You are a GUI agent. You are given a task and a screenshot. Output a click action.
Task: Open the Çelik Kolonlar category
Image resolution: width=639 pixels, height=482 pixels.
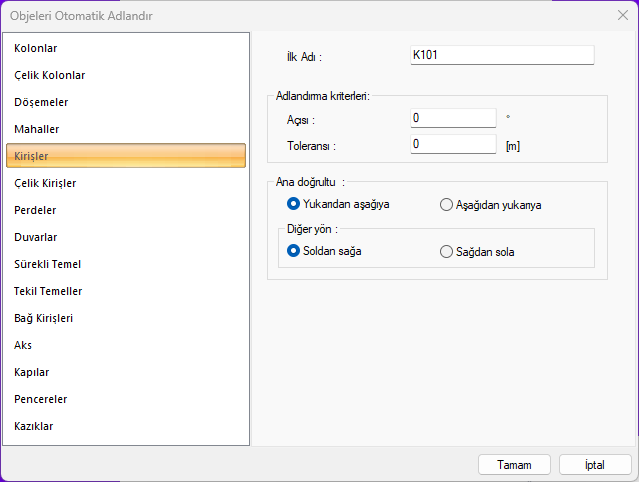point(50,75)
